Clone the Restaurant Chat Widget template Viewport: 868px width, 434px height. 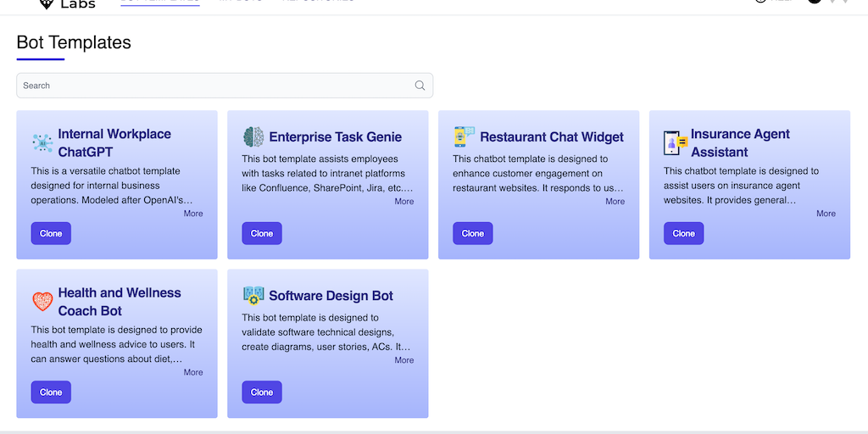point(473,233)
